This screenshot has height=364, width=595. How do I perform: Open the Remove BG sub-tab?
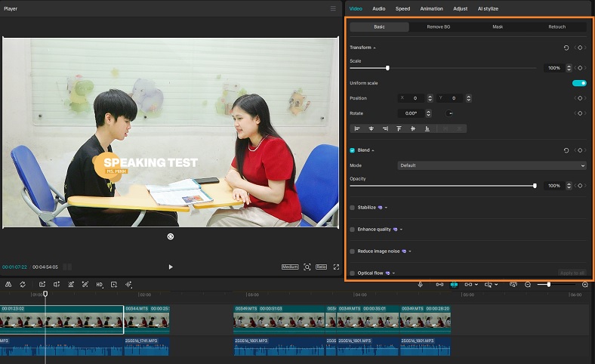pos(438,27)
